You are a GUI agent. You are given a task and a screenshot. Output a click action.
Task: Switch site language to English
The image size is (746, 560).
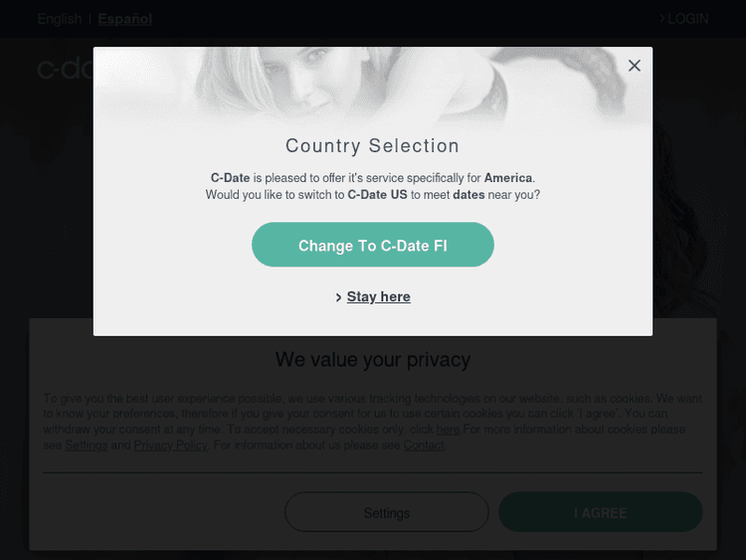coord(60,19)
